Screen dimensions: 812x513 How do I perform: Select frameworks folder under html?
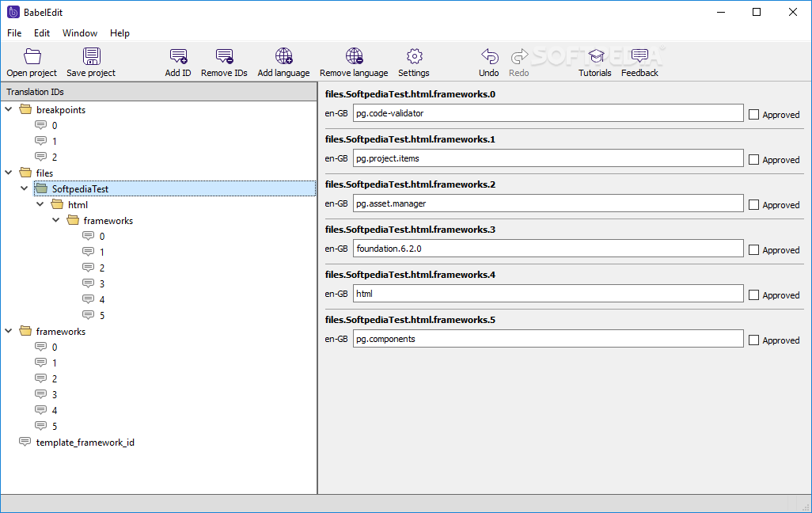[x=108, y=221]
